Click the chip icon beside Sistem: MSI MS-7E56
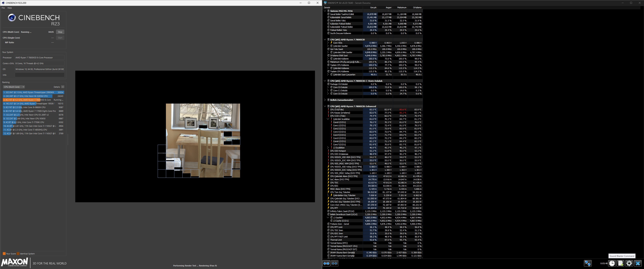644x269 pixels. pyautogui.click(x=328, y=11)
